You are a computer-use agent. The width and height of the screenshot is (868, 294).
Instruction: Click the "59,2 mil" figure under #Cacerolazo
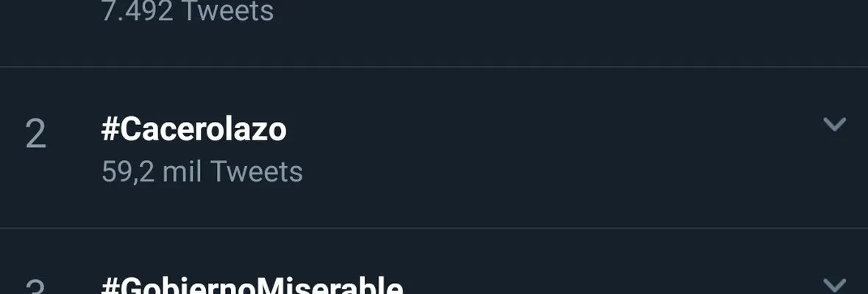[151, 172]
